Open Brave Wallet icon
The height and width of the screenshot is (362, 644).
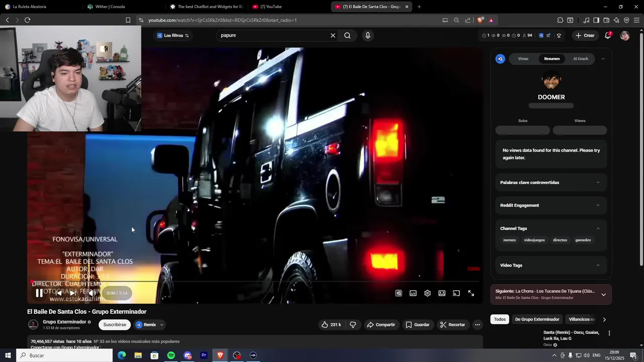[x=606, y=20]
